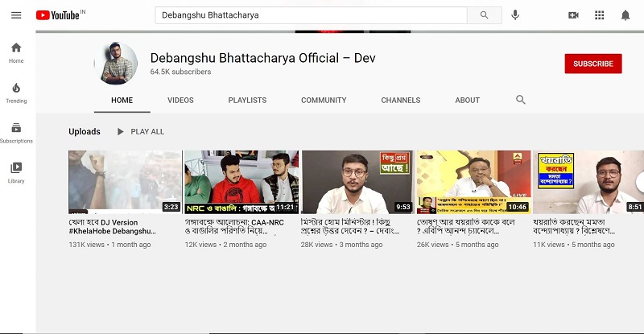Go to Home in the sidebar
644x334 pixels.
click(x=16, y=52)
